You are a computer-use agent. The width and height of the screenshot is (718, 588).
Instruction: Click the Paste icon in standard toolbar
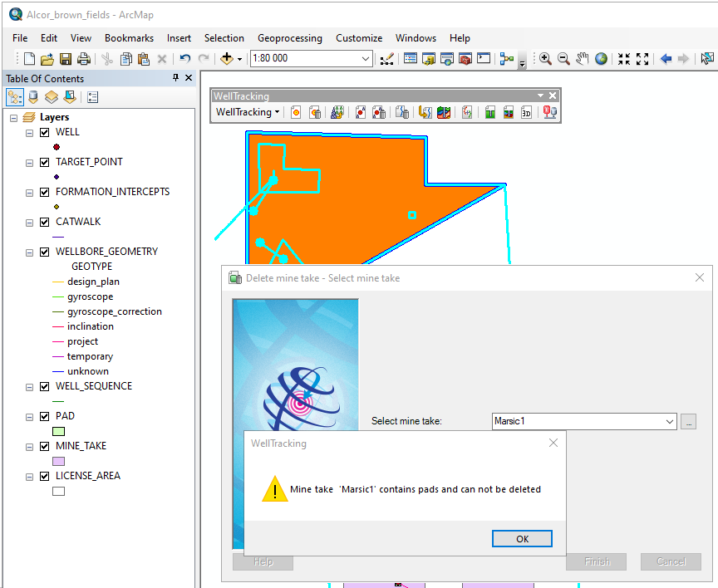pyautogui.click(x=144, y=59)
